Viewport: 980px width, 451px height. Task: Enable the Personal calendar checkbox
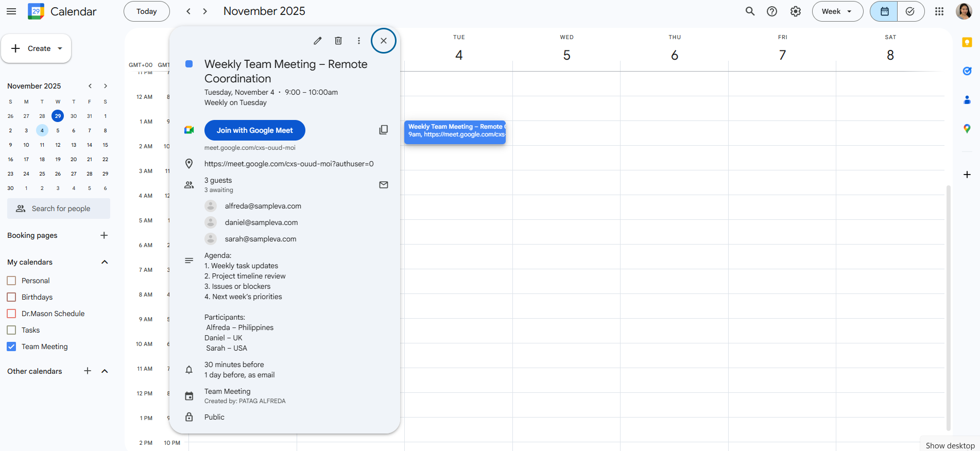11,281
